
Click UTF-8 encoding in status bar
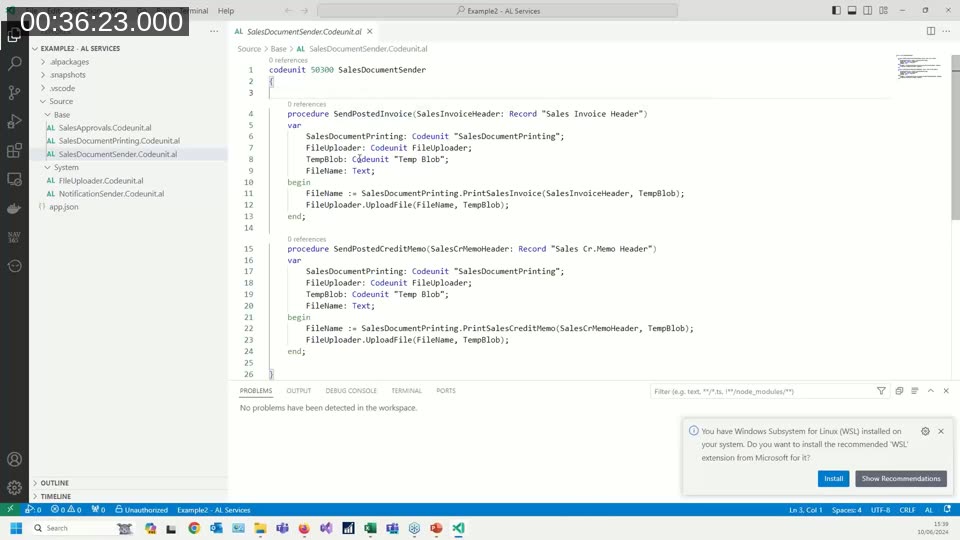click(880, 509)
